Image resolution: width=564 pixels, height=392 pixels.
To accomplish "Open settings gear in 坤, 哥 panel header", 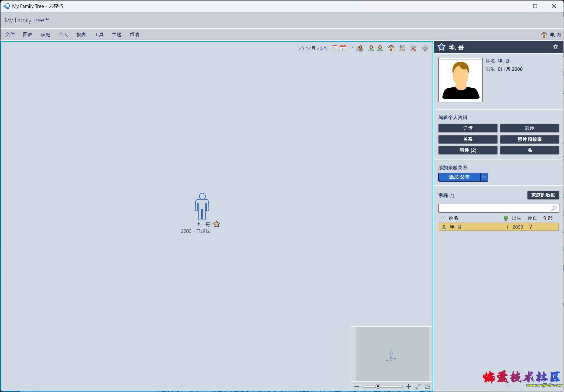I will pyautogui.click(x=555, y=47).
